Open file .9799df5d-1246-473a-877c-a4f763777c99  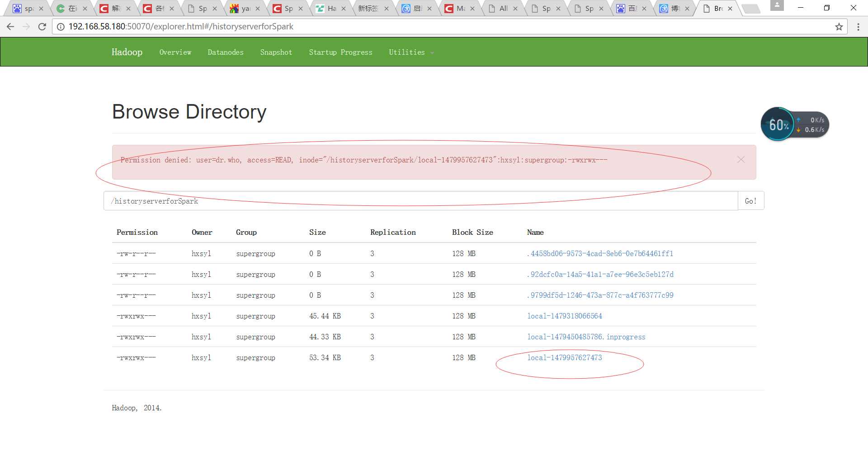(600, 295)
